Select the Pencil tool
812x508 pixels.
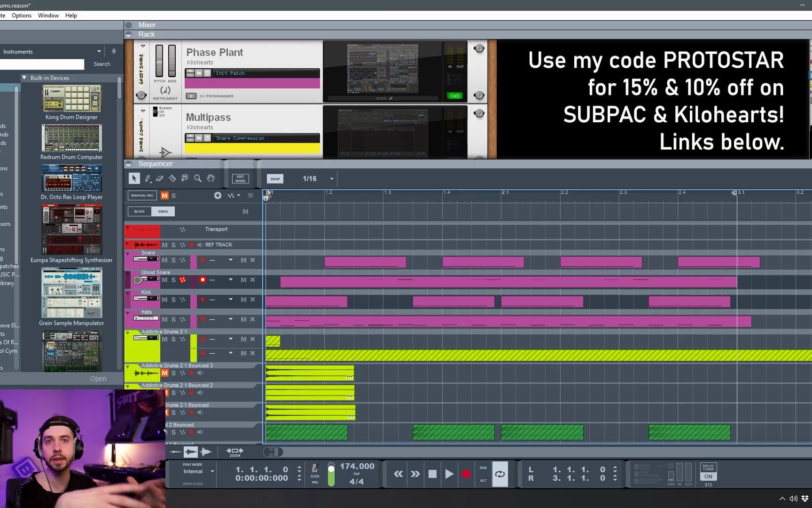point(148,178)
